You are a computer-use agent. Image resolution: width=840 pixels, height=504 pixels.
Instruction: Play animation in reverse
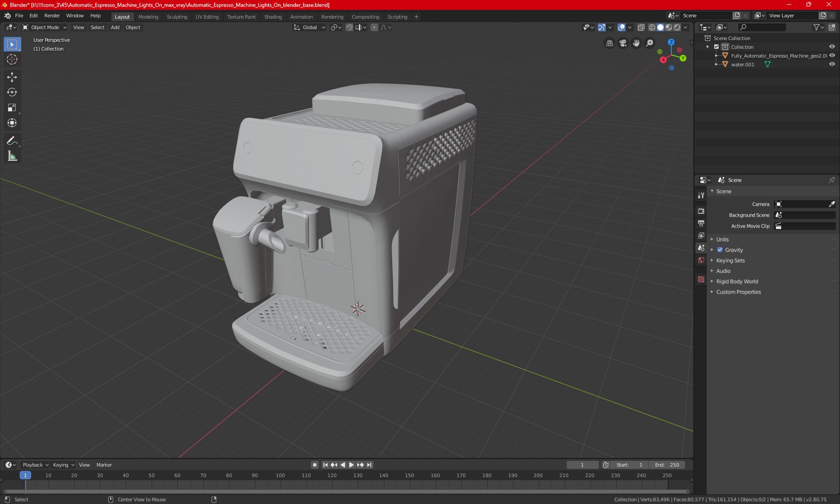(343, 465)
